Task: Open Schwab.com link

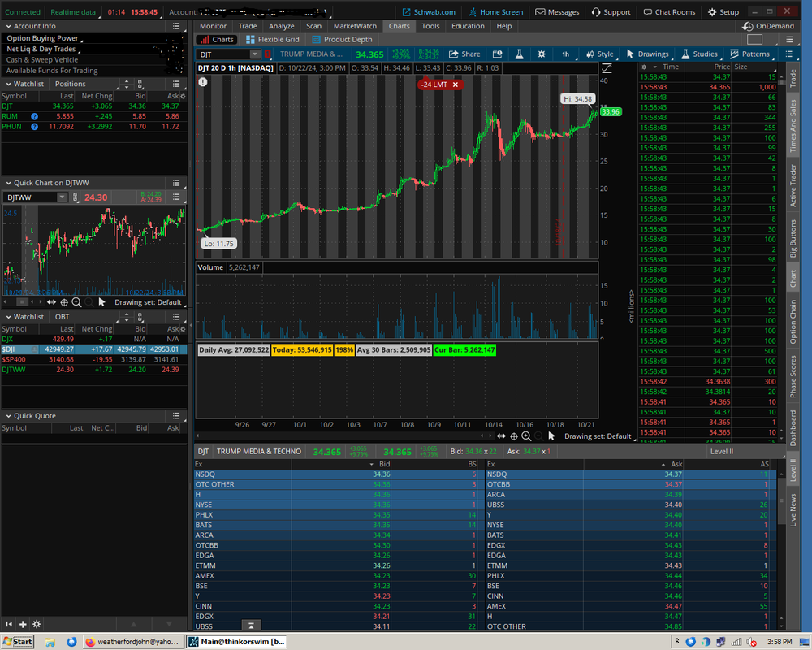Action: point(429,12)
